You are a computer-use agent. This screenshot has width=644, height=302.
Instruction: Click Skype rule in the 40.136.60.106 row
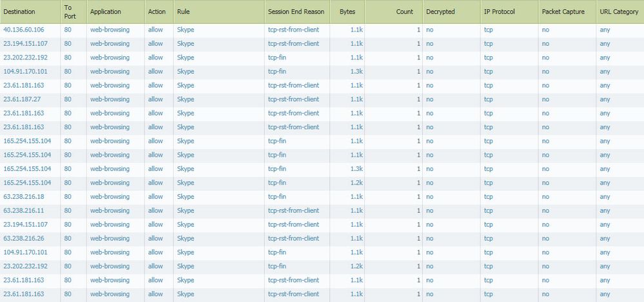186,30
